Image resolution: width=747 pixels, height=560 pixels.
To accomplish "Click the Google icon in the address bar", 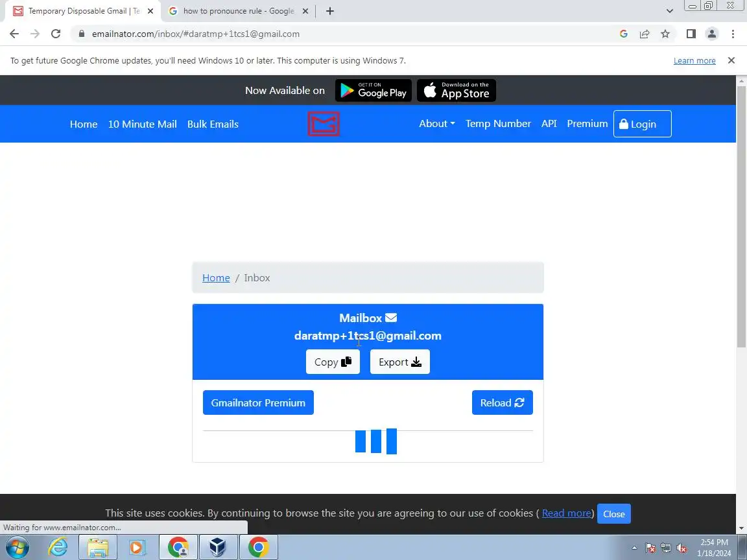I will (x=624, y=34).
